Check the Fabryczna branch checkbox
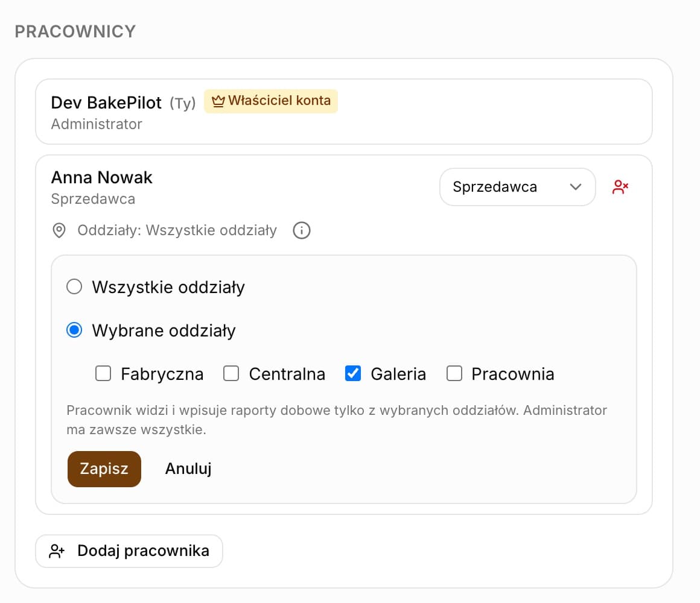 pyautogui.click(x=103, y=373)
